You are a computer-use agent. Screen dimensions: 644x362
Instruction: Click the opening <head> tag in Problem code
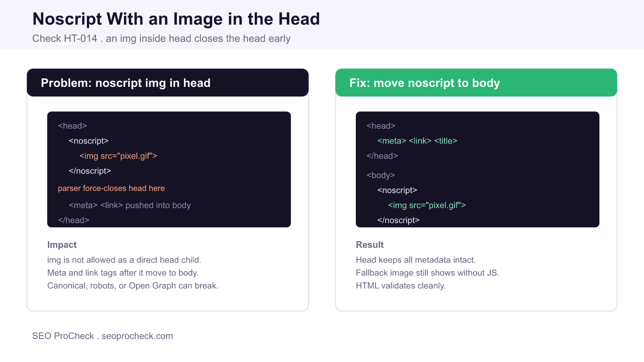[72, 126]
